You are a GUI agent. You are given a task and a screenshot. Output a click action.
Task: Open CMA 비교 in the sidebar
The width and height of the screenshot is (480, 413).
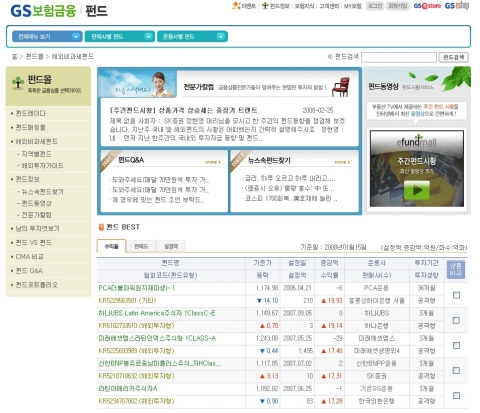tap(29, 257)
